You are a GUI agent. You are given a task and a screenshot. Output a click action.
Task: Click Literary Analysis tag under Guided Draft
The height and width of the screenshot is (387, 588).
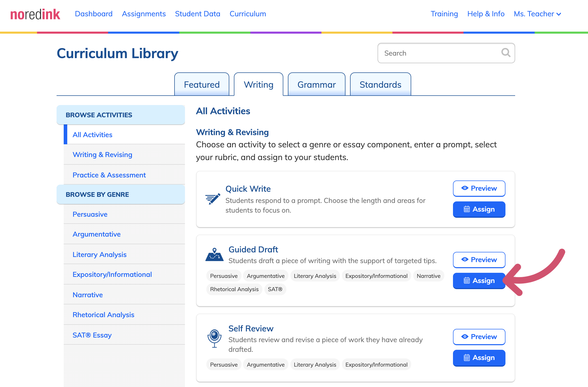point(315,276)
